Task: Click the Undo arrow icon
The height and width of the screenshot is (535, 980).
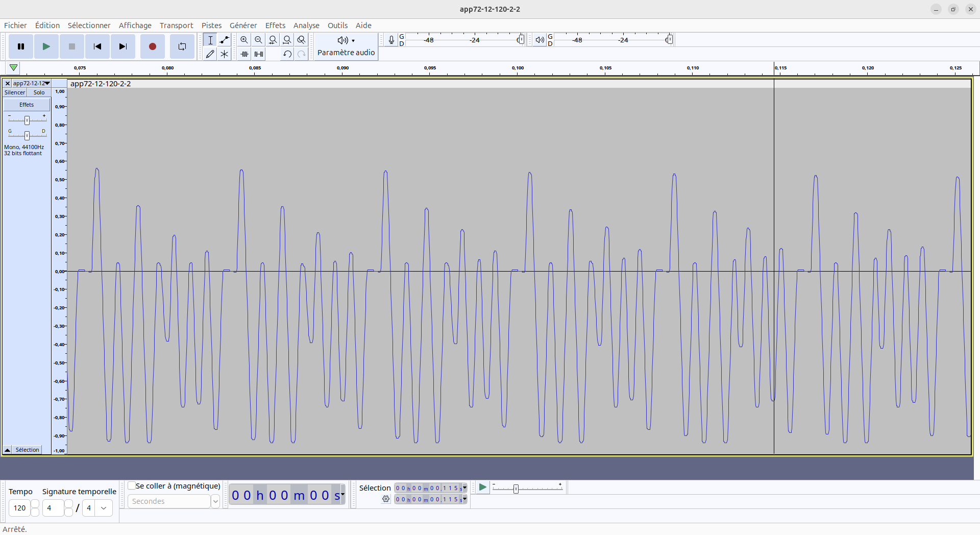Action: point(287,54)
